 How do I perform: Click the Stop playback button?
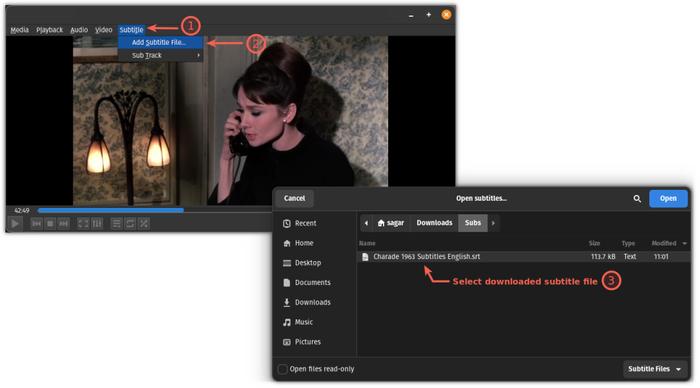(x=50, y=223)
